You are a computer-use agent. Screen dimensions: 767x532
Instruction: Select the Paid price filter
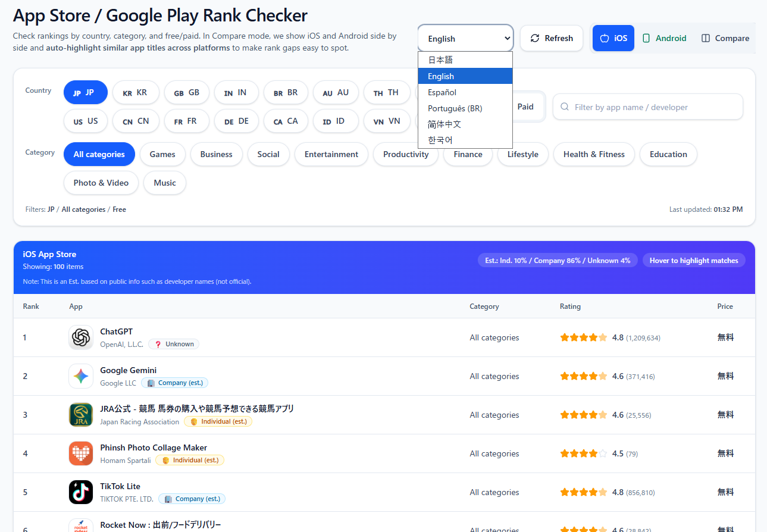[525, 107]
